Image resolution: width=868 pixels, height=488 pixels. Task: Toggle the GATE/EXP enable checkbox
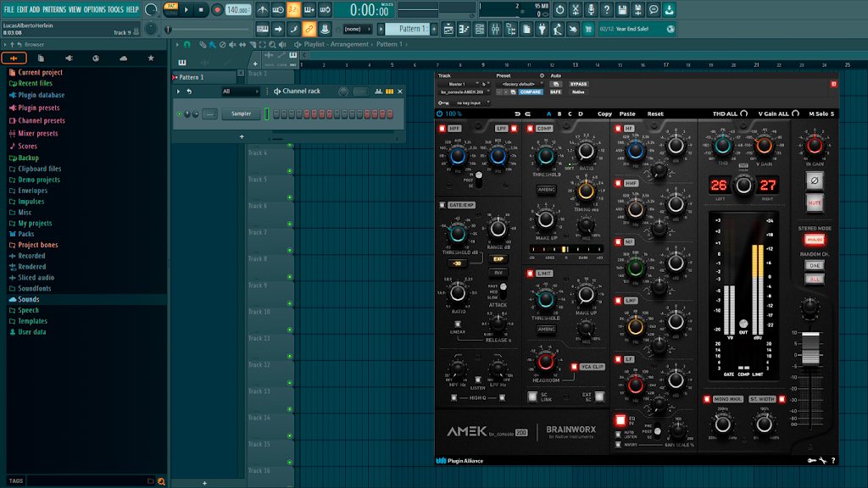coord(442,205)
